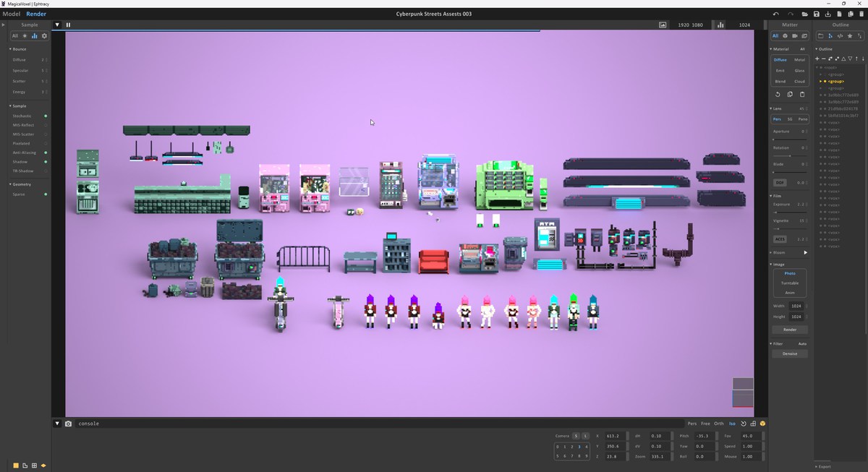Expand the Bloom section
Image resolution: width=868 pixels, height=472 pixels.
pyautogui.click(x=772, y=252)
